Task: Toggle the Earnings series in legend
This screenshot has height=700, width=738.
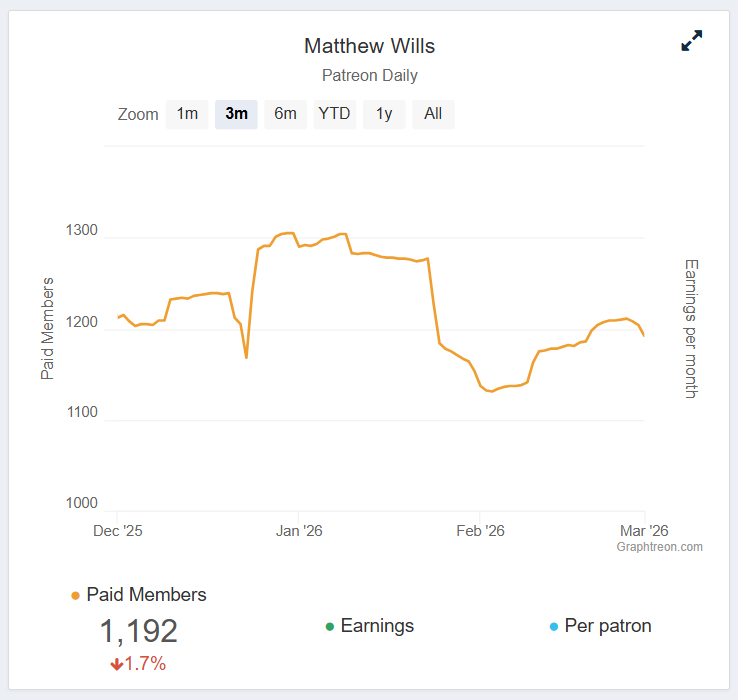Action: [377, 626]
